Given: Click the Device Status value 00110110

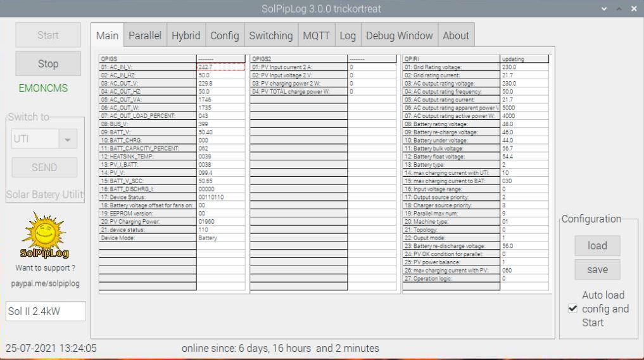Looking at the screenshot, I should (221, 197).
